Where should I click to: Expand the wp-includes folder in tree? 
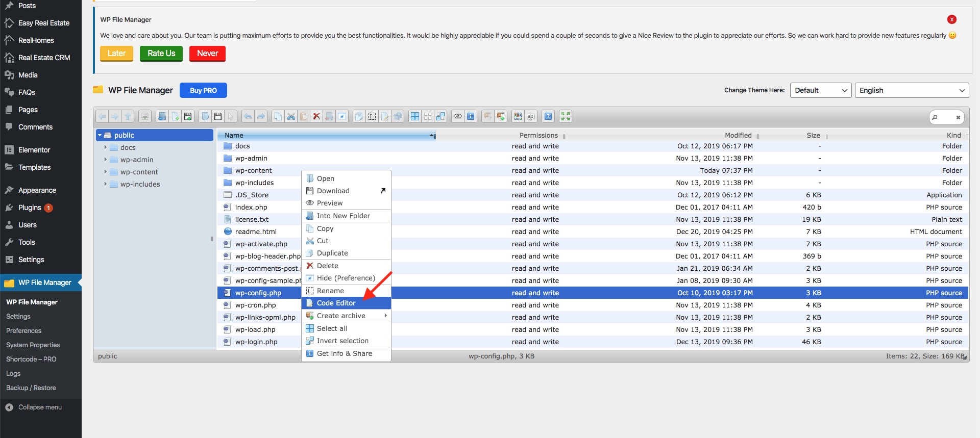click(106, 184)
